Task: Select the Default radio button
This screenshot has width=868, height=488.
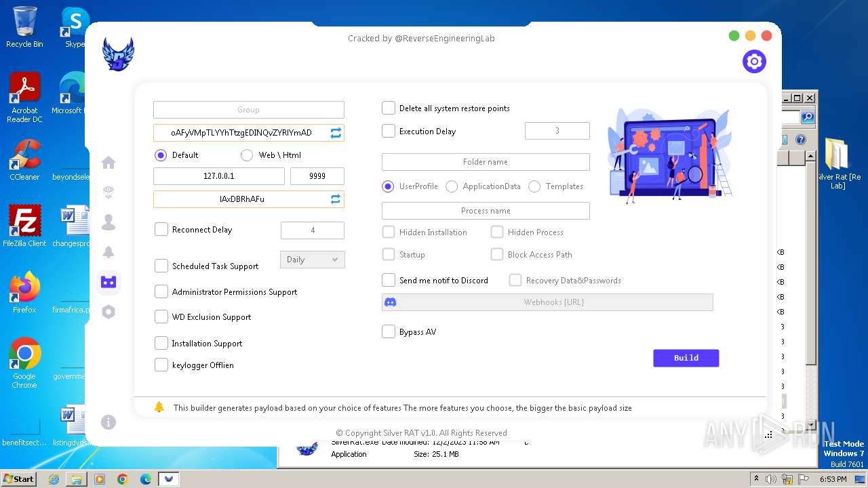Action: coord(161,155)
